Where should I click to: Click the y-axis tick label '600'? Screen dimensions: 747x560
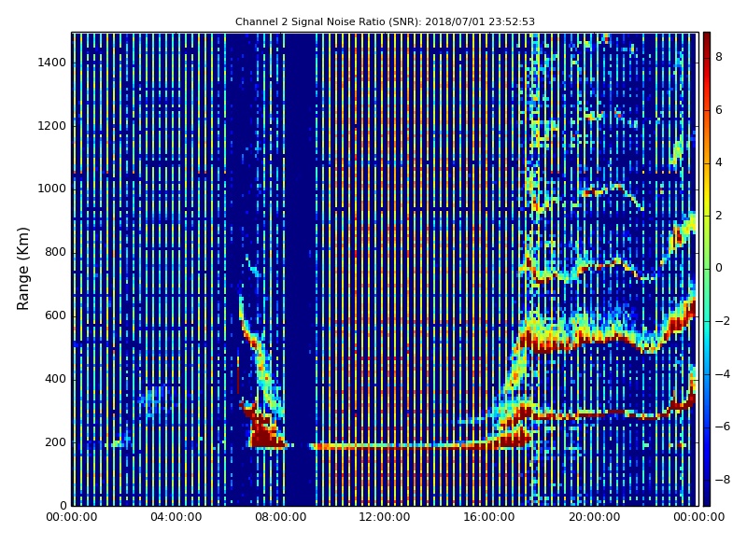(55, 315)
